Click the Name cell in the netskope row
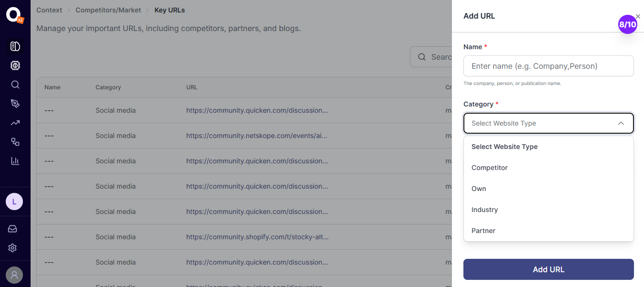 pos(49,136)
